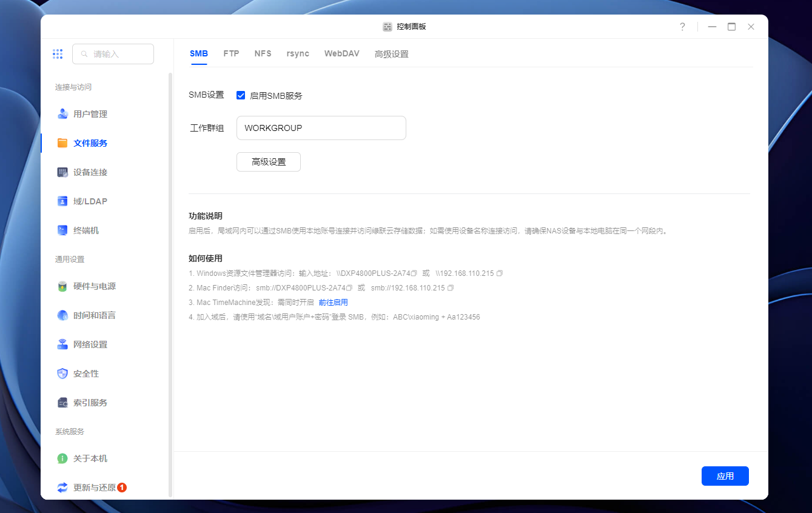Close the 控制面板 window

coord(751,27)
